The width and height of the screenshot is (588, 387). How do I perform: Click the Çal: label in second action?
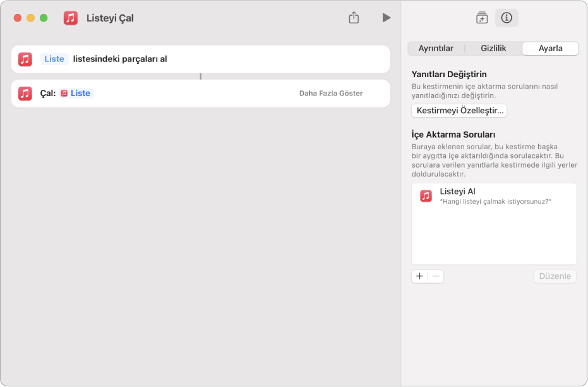(x=48, y=94)
